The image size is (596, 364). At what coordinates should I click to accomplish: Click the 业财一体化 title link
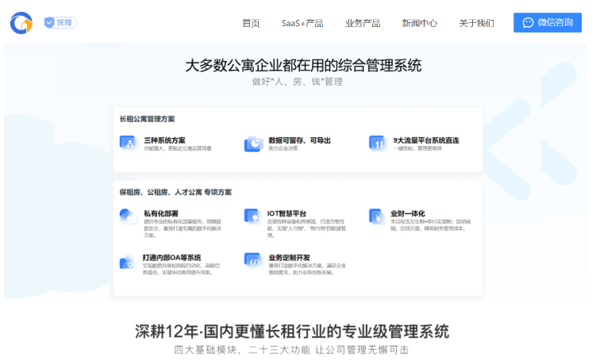408,213
